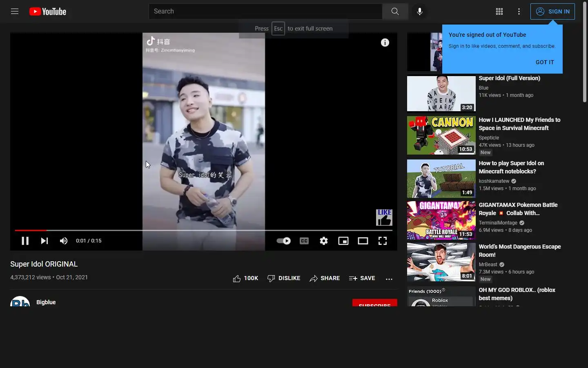The height and width of the screenshot is (368, 588).
Task: Turn on closed captions
Action: tap(304, 241)
